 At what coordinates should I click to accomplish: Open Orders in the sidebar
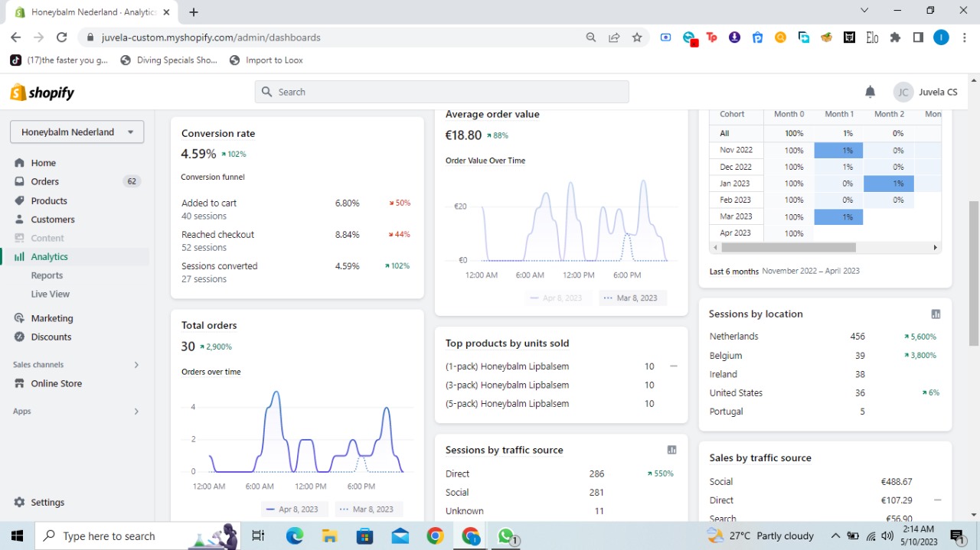[x=45, y=181]
